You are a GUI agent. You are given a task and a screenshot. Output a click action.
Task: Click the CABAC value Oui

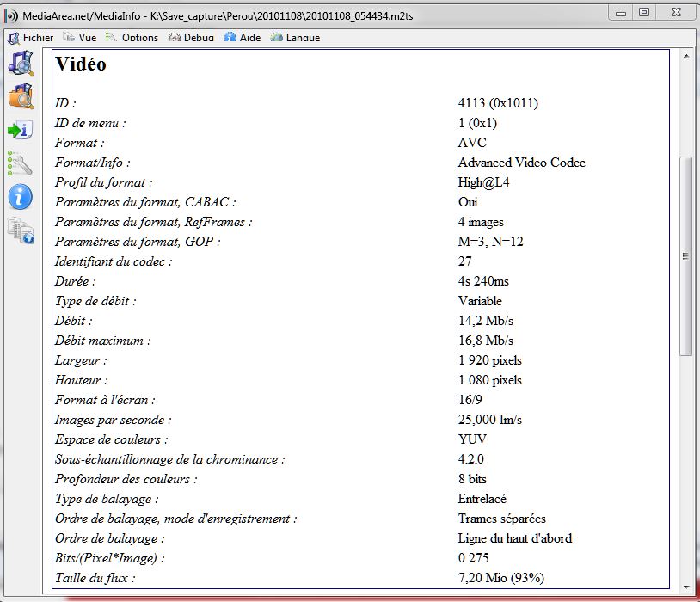point(468,202)
